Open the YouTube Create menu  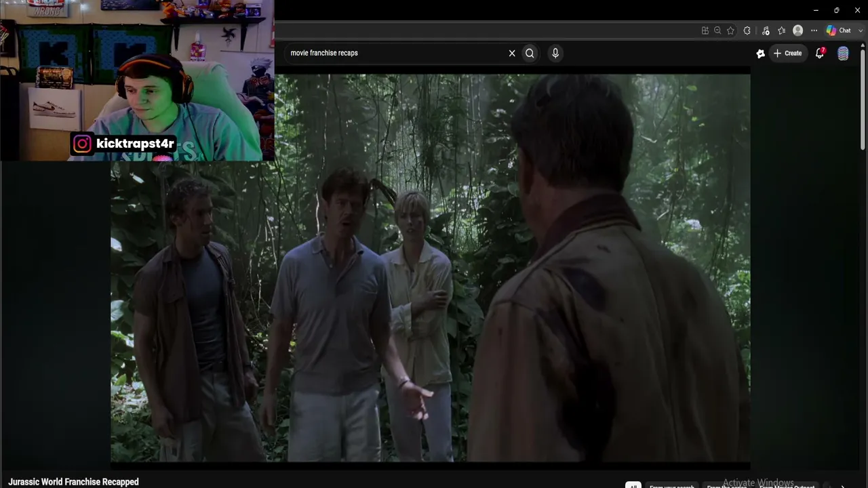pyautogui.click(x=787, y=53)
